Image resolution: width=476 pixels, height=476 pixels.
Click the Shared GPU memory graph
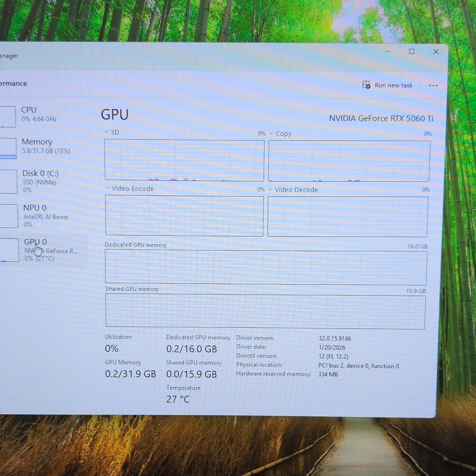pos(265,311)
